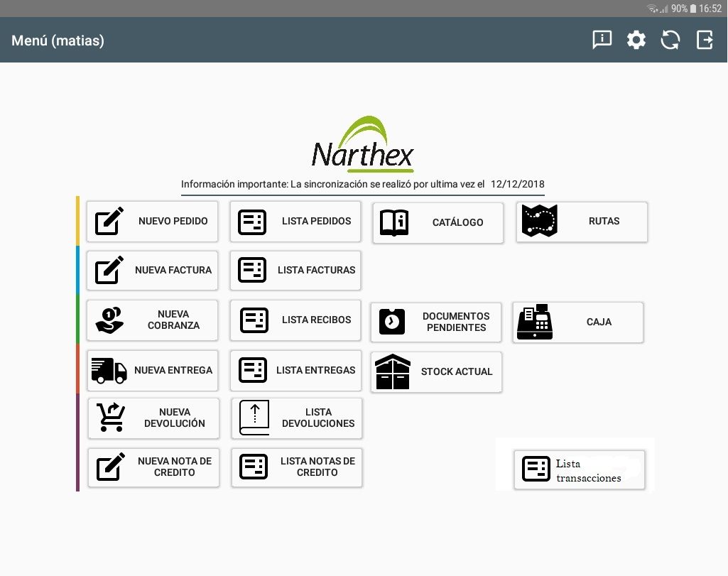728x576 pixels.
Task: Tap the 16:52 clock in status bar
Action: pyautogui.click(x=710, y=9)
